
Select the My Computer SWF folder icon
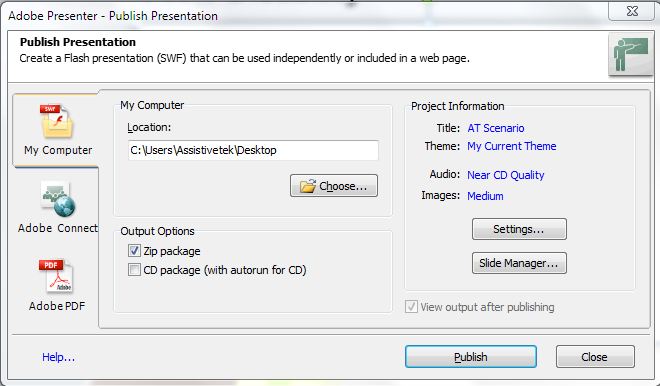coord(57,121)
